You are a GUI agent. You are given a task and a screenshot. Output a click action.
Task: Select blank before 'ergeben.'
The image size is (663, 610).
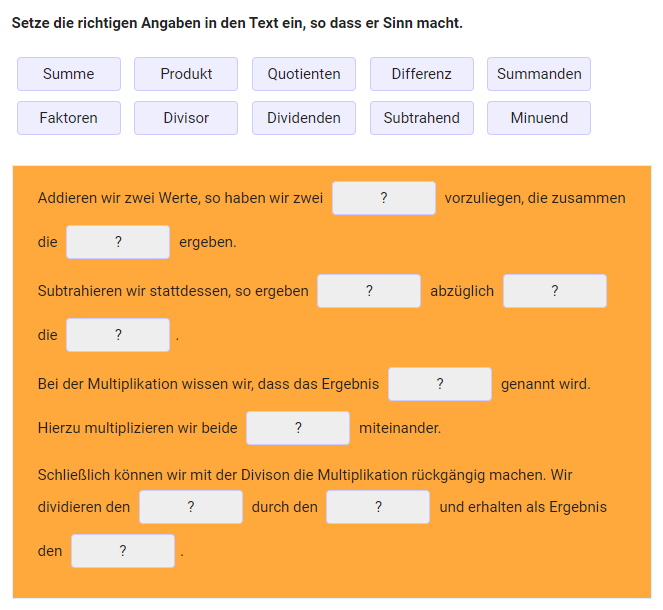(118, 242)
